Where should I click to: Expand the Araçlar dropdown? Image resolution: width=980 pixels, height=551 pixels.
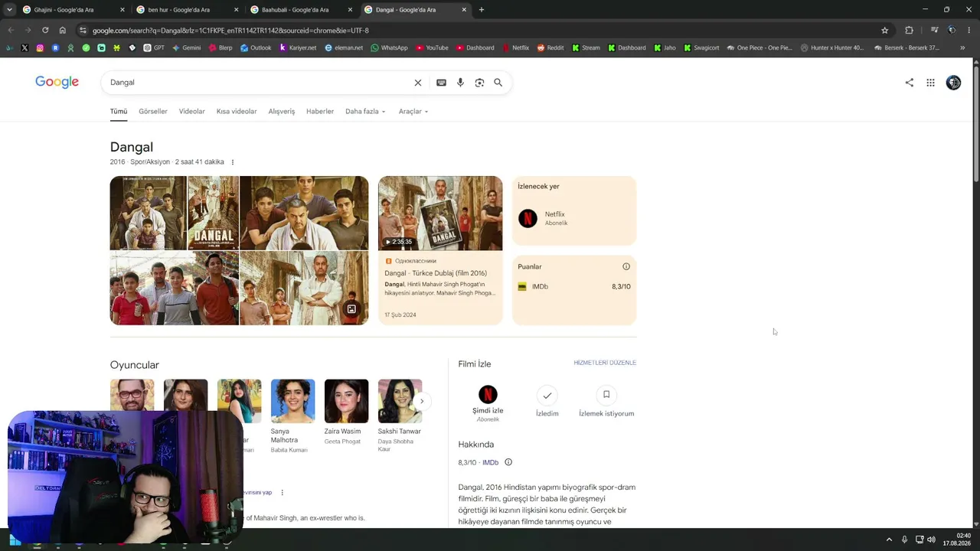pyautogui.click(x=413, y=112)
